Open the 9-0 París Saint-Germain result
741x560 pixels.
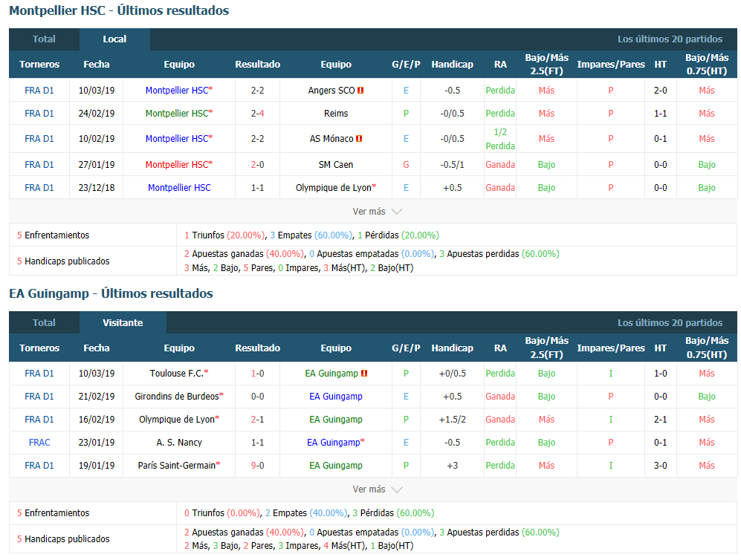coord(258,465)
